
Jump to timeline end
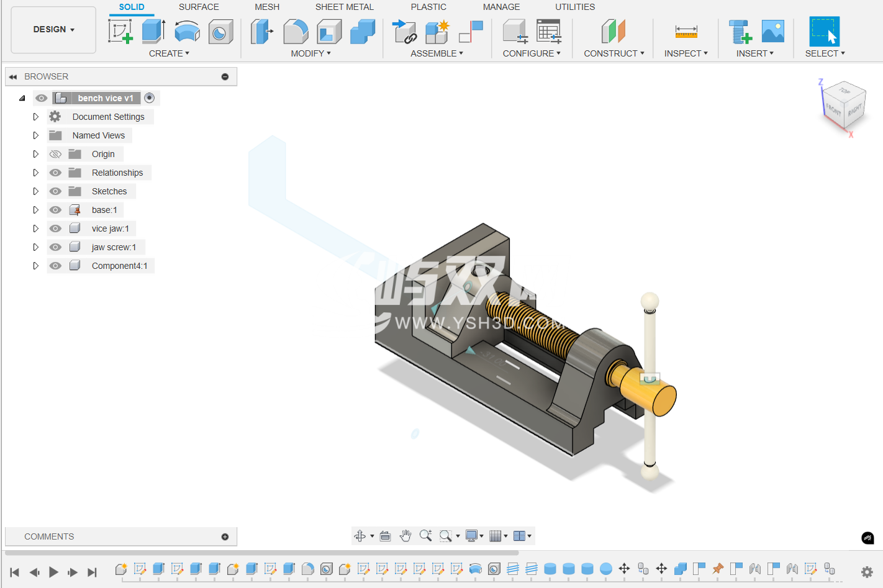coord(92,572)
